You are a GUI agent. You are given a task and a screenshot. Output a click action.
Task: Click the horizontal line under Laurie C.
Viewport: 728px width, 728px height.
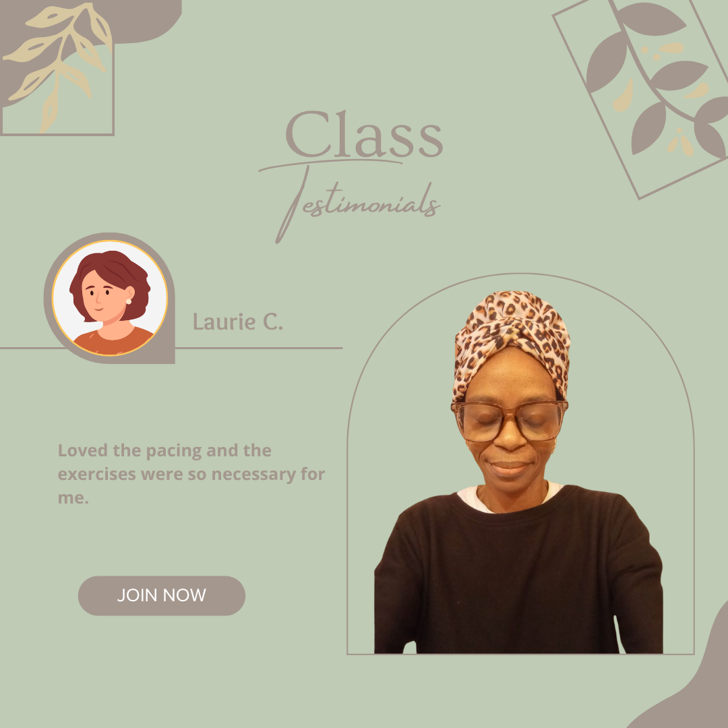[x=259, y=348]
